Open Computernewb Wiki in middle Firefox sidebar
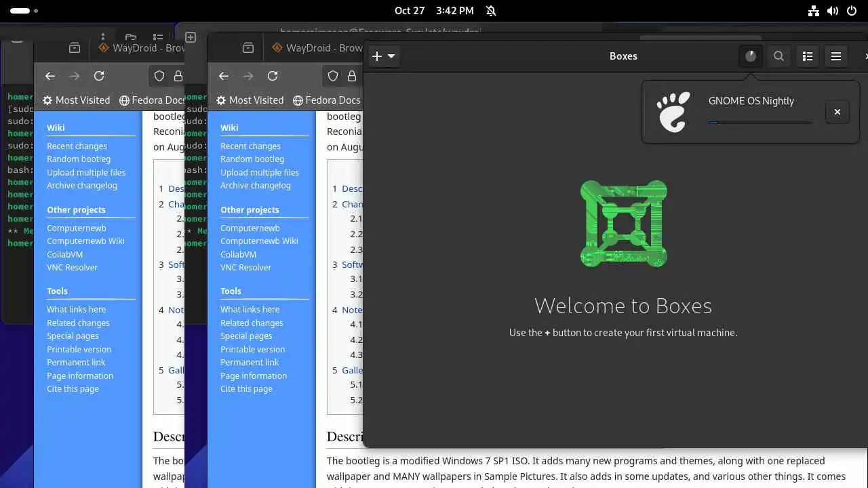 click(259, 241)
